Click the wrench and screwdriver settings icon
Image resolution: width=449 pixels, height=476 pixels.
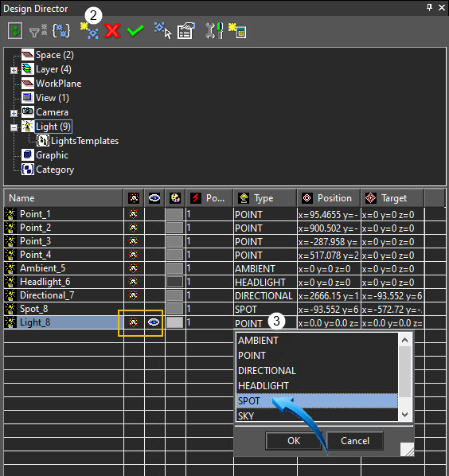coord(214,31)
